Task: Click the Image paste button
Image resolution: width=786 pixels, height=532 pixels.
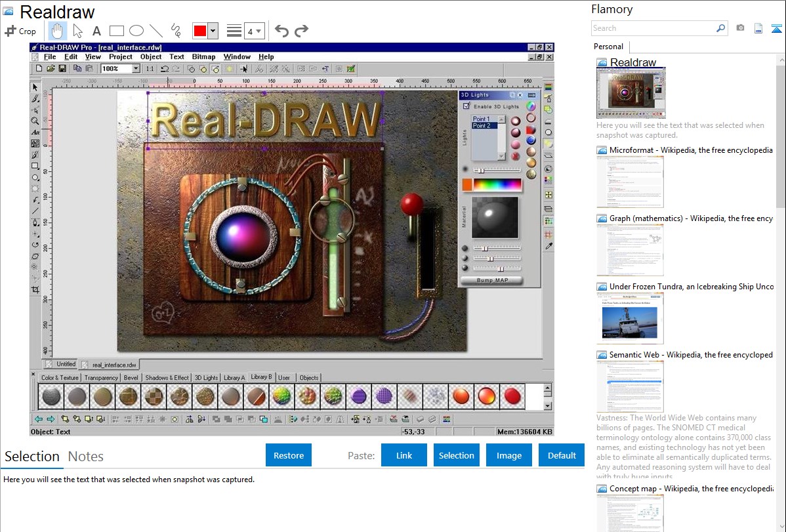Action: 509,455
